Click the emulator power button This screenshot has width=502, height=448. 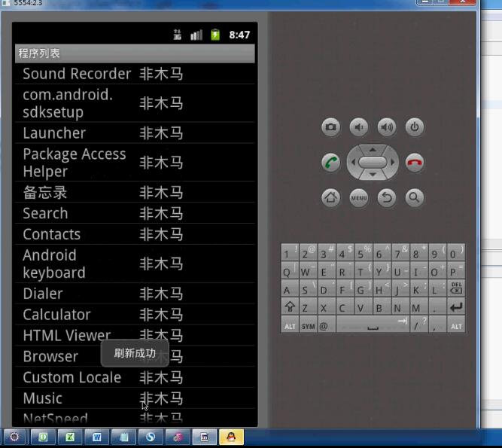[415, 127]
